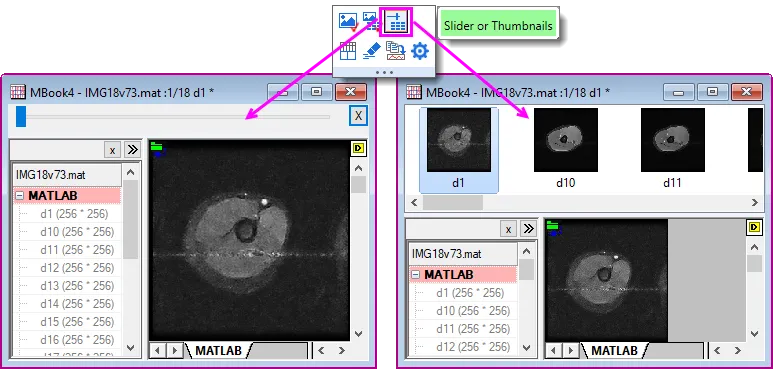Click up arrow of left window tree scrollbar

click(x=131, y=172)
